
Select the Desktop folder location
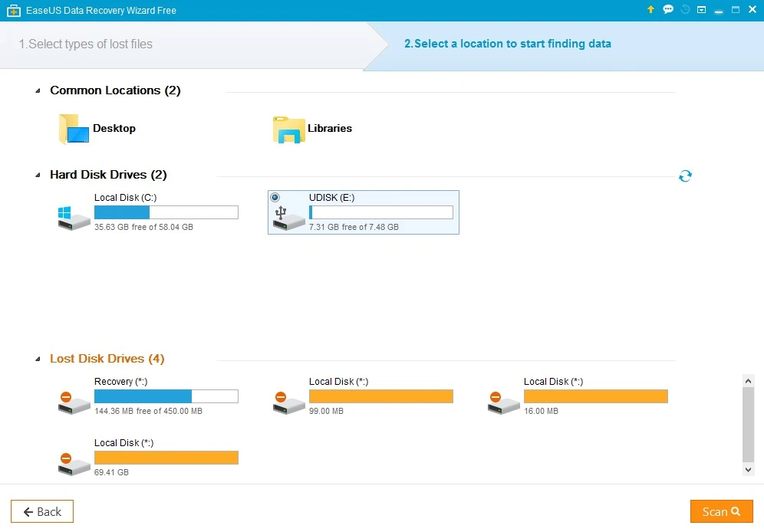[97, 129]
